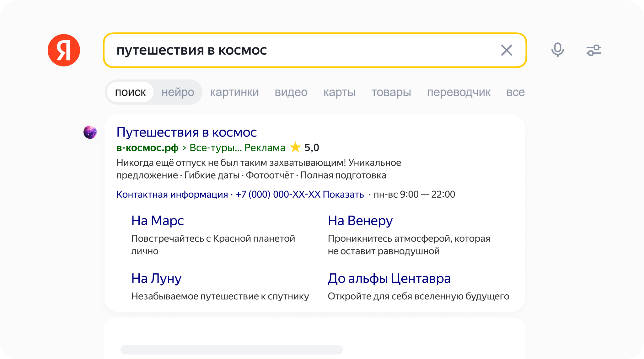Viewport: 644px width, 359px height.
Task: Clear the search query with X icon
Action: [x=507, y=50]
